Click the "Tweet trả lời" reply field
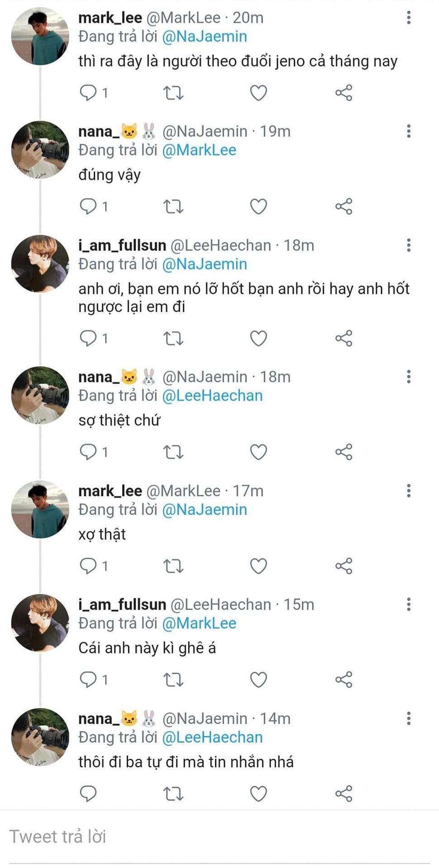 pyautogui.click(x=217, y=836)
